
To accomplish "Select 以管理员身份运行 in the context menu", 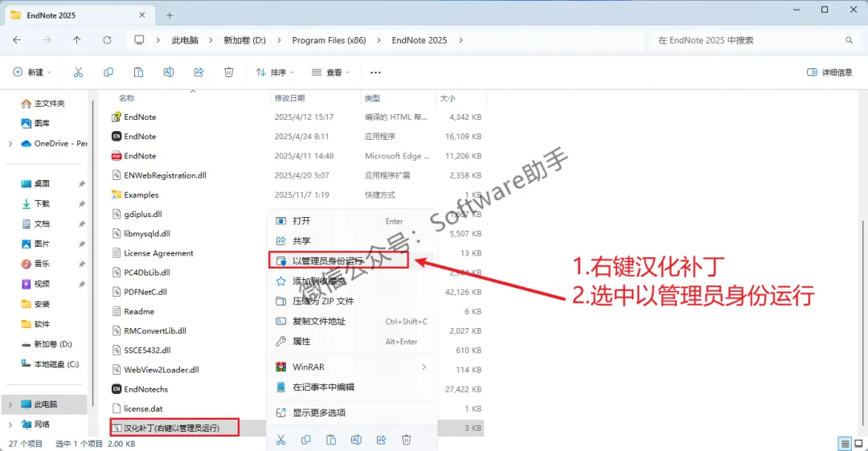I will click(x=352, y=260).
